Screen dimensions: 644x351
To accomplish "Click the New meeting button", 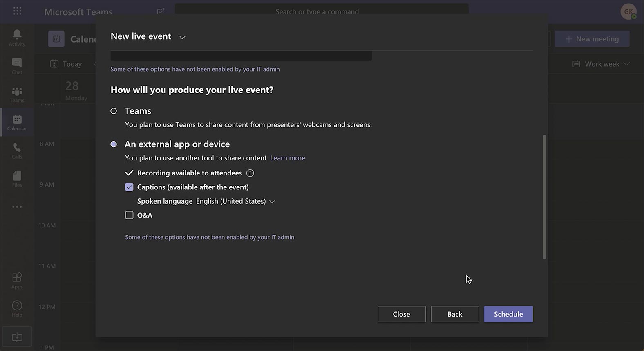I will 592,39.
